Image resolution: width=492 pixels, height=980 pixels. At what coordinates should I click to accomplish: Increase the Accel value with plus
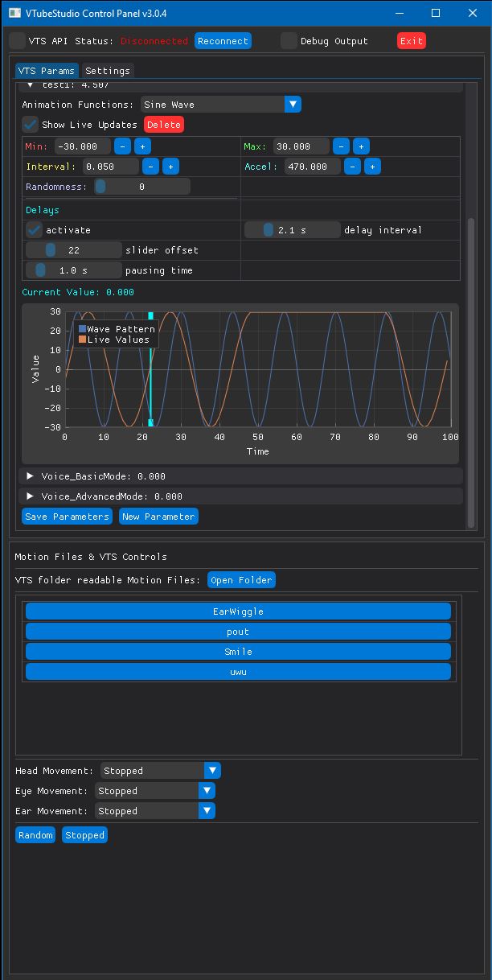372,167
